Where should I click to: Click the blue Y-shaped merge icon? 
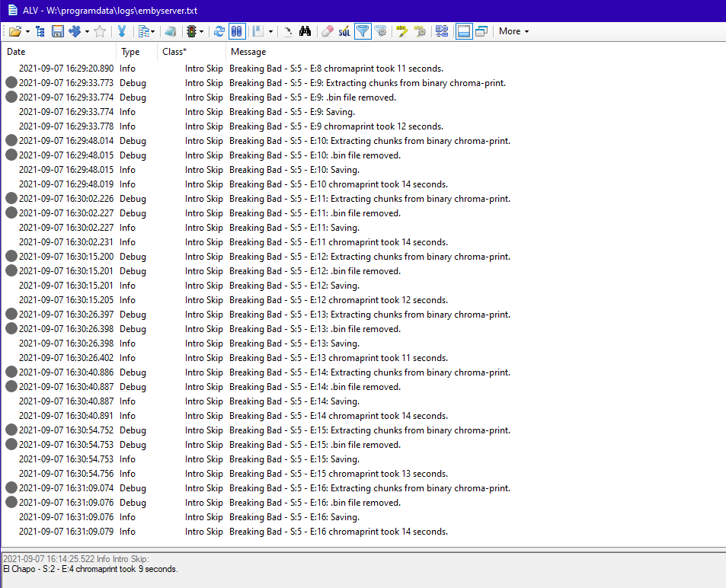[x=122, y=31]
